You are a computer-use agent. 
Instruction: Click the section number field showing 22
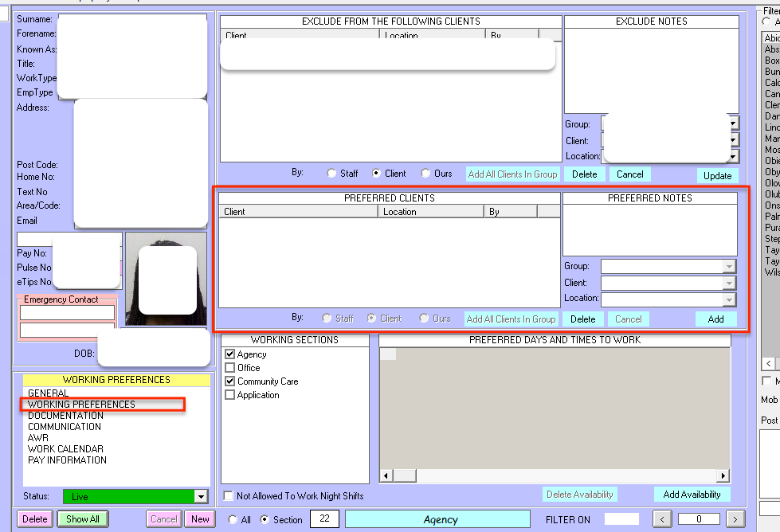coord(324,519)
